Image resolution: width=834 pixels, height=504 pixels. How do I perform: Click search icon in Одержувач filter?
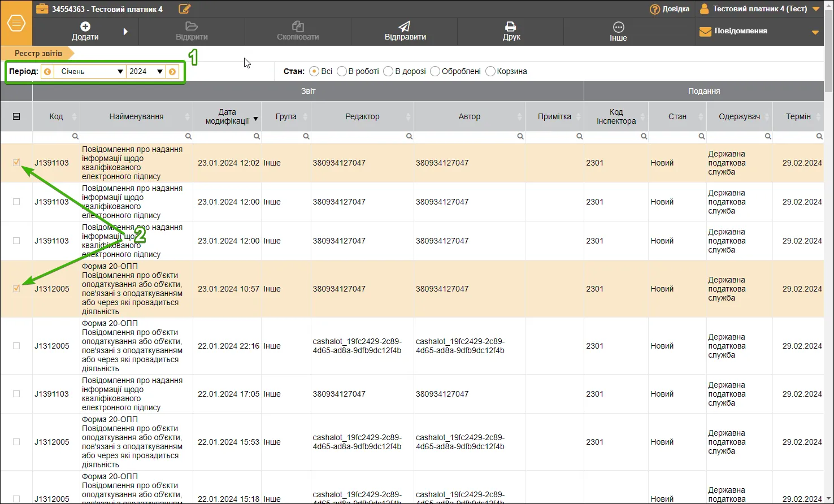click(x=768, y=137)
